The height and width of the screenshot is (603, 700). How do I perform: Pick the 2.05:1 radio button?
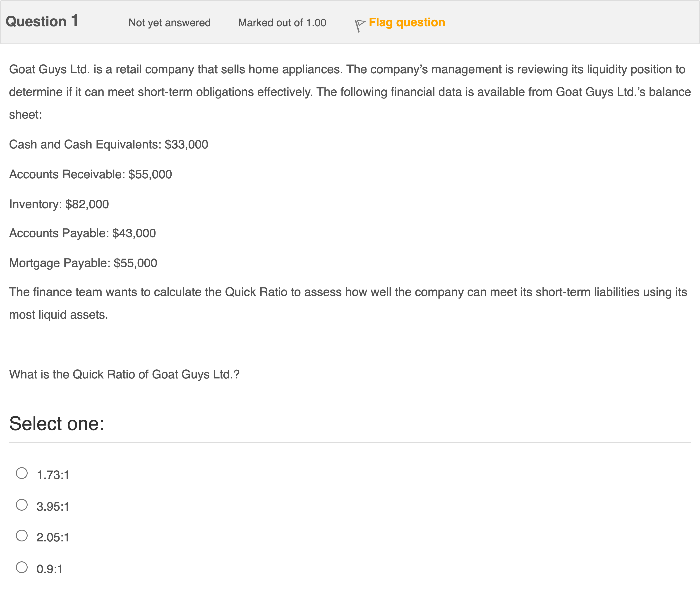tap(22, 536)
